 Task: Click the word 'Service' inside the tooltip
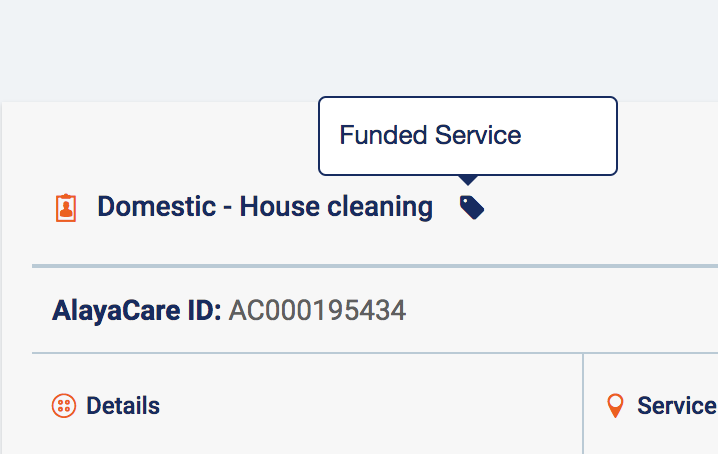(476, 135)
